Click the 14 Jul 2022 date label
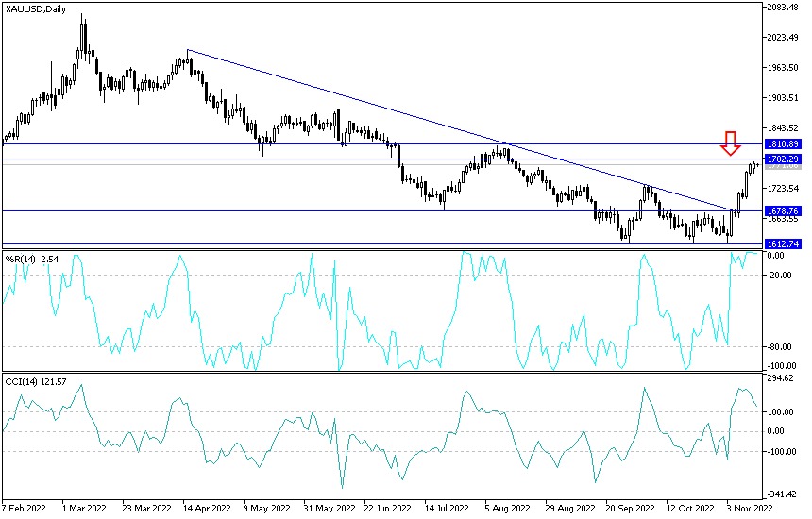The width and height of the screenshot is (812, 519). 447,508
